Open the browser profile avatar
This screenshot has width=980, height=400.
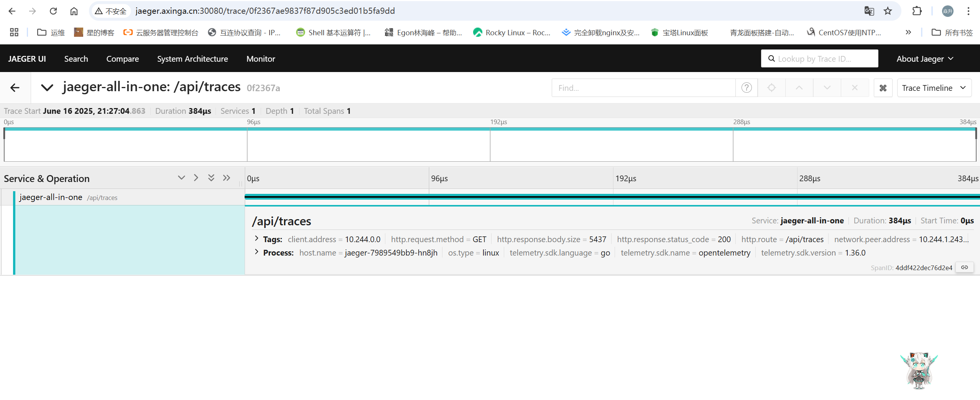[x=948, y=11]
